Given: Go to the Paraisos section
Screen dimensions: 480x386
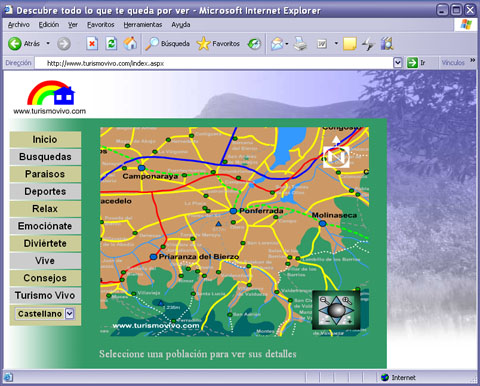Looking at the screenshot, I should click(x=45, y=174).
